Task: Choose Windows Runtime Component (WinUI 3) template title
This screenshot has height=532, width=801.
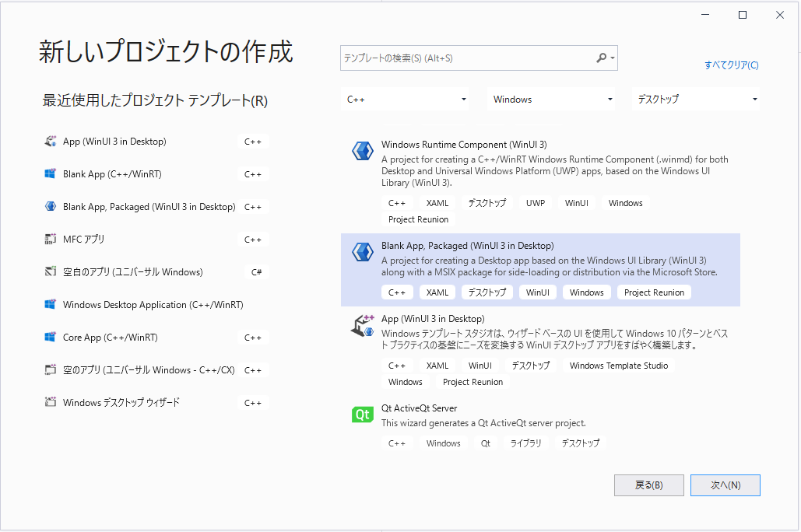Action: [x=464, y=145]
